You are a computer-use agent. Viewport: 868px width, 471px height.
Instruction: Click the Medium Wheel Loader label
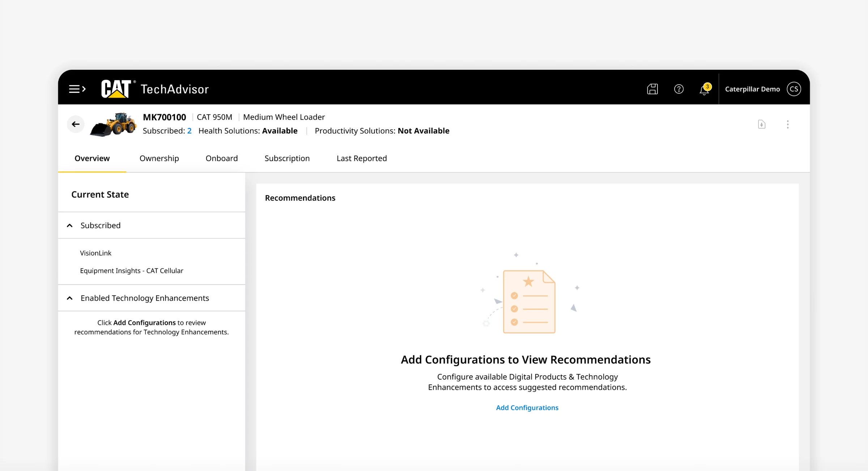(x=284, y=117)
